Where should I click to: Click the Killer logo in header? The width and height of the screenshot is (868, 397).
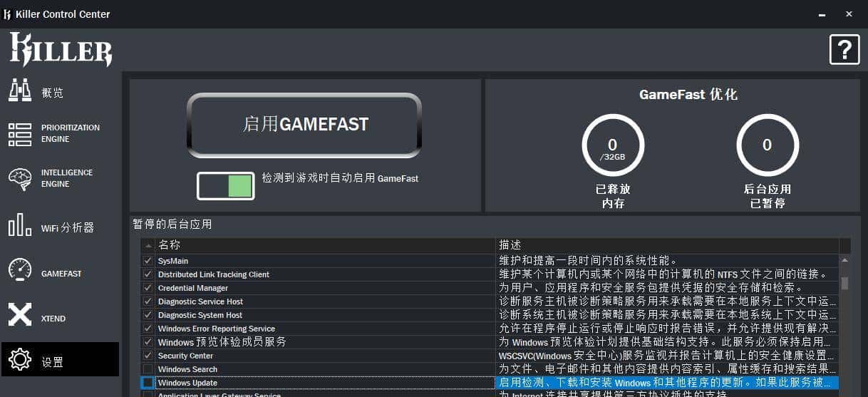(61, 49)
